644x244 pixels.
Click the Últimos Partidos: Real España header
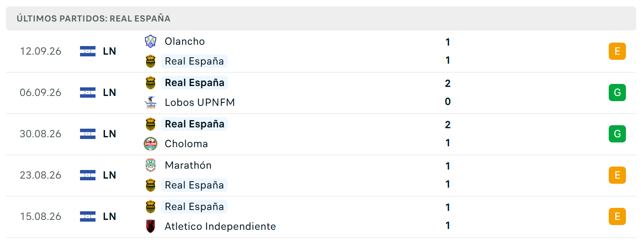(x=93, y=19)
